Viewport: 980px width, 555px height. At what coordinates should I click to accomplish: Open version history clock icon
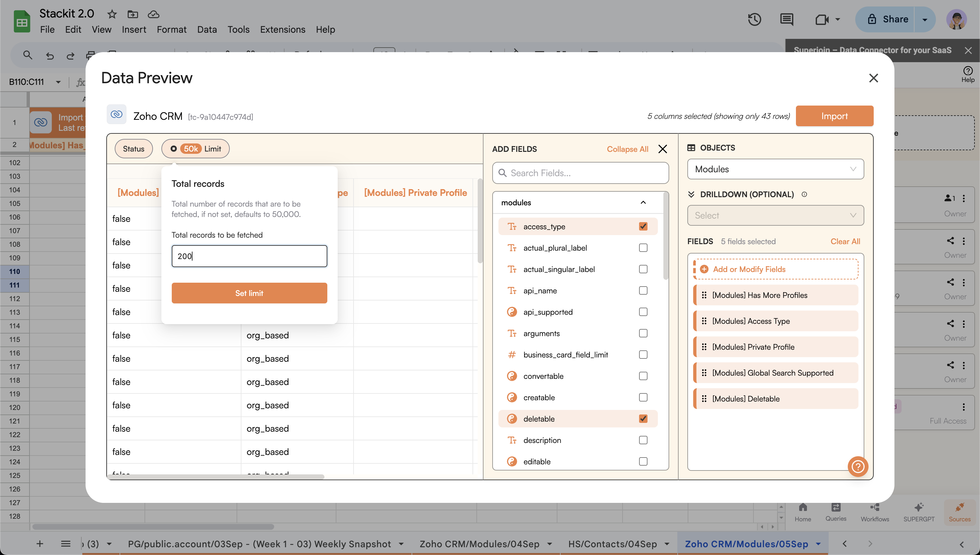(x=754, y=19)
